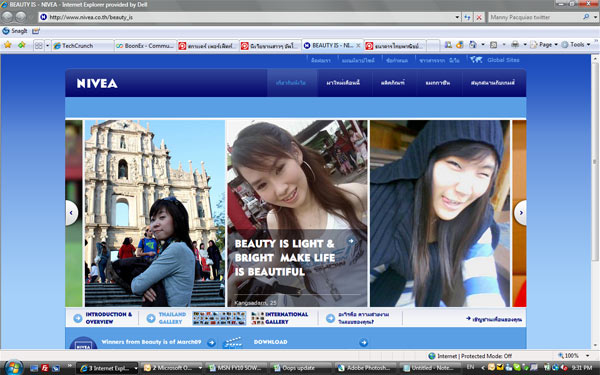Screen dimensions: 600x375
Task: Show the previous photo in the carousel
Action: [72, 213]
